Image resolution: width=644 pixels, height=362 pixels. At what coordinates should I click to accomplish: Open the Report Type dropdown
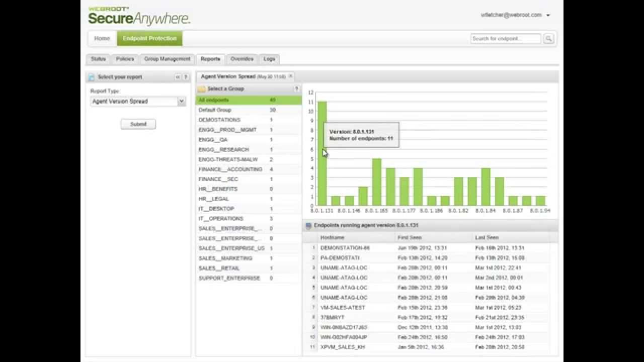(181, 102)
